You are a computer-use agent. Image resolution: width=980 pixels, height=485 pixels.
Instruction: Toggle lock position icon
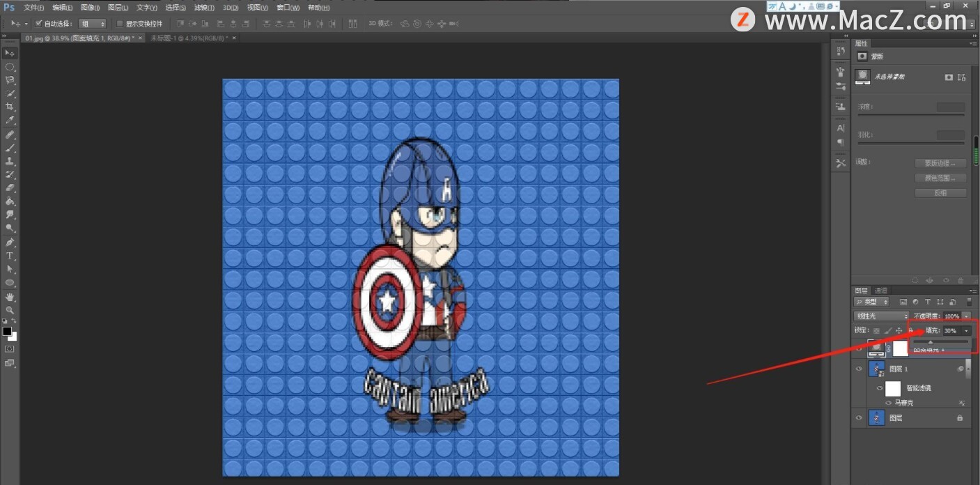(x=899, y=330)
